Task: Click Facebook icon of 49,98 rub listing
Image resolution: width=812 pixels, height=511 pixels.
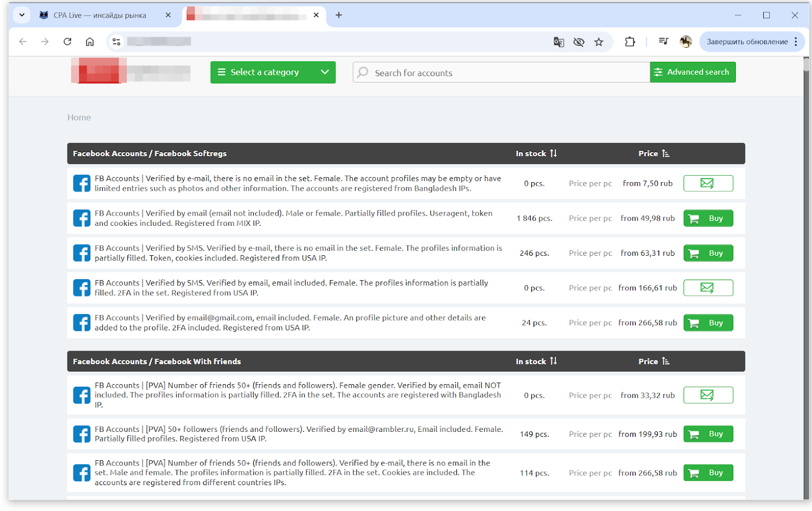Action: [x=82, y=218]
